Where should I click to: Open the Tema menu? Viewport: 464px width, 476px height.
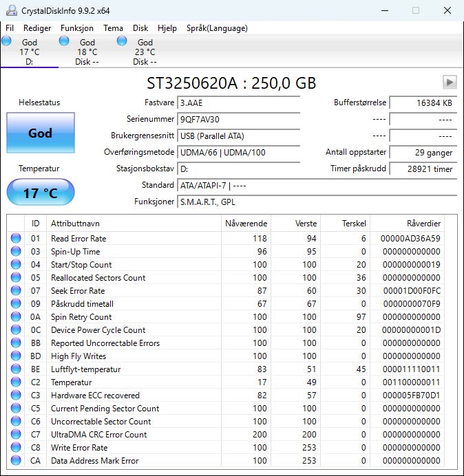(x=113, y=28)
